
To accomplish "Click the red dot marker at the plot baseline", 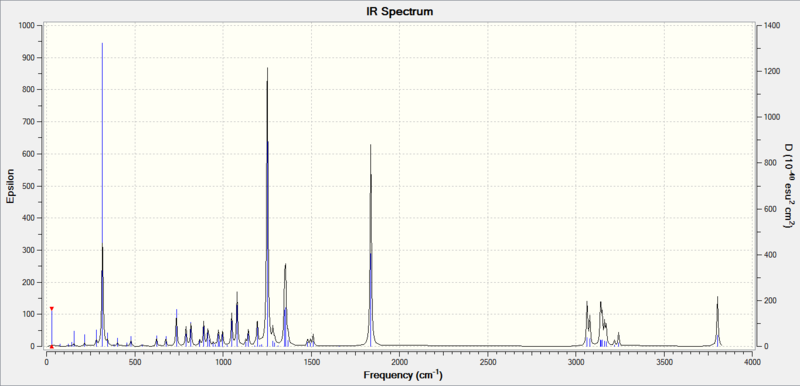I will tap(52, 347).
